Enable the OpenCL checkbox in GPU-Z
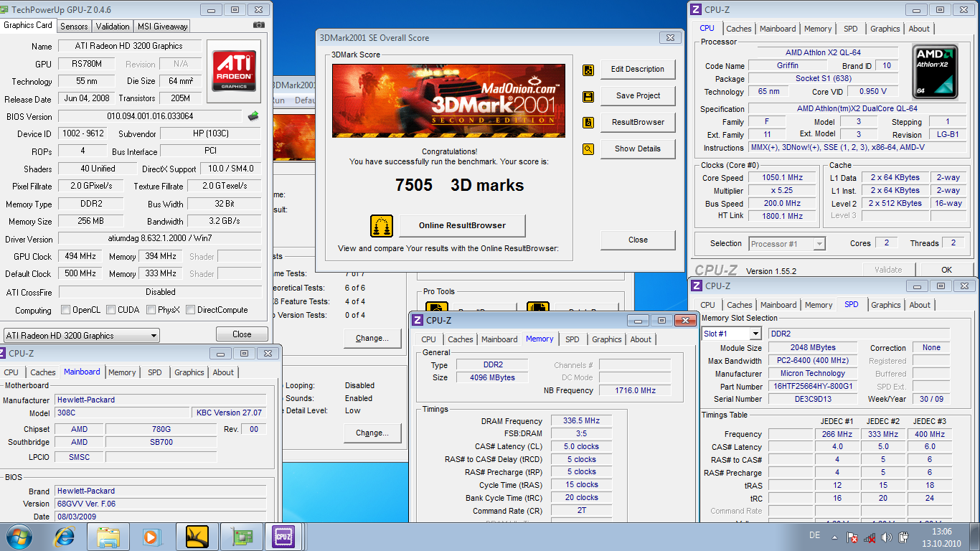Screen dimensions: 980x551 66,310
